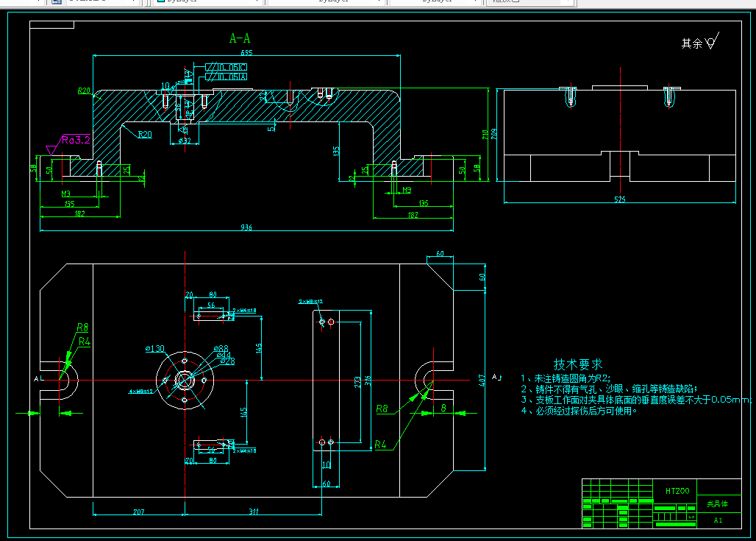Click the ø32 bore dimension
The width and height of the screenshot is (756, 541).
point(185,141)
